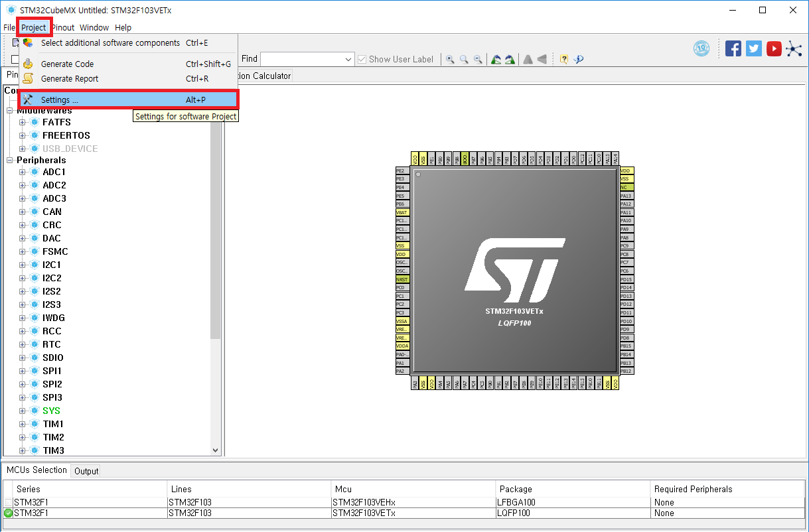Select the I2S3 tree item
Viewport: 809px width, 532px height.
52,304
